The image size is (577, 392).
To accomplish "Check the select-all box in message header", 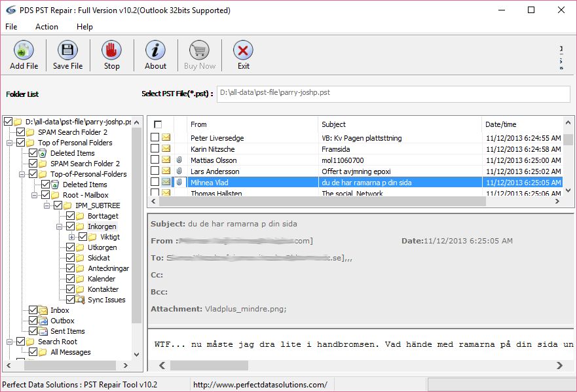I will click(157, 124).
